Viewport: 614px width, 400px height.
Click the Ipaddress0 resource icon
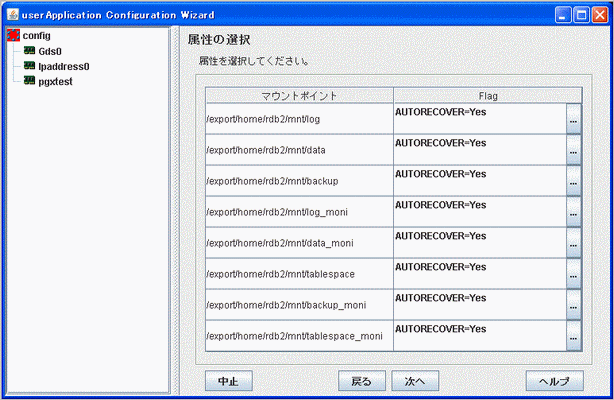coord(29,66)
